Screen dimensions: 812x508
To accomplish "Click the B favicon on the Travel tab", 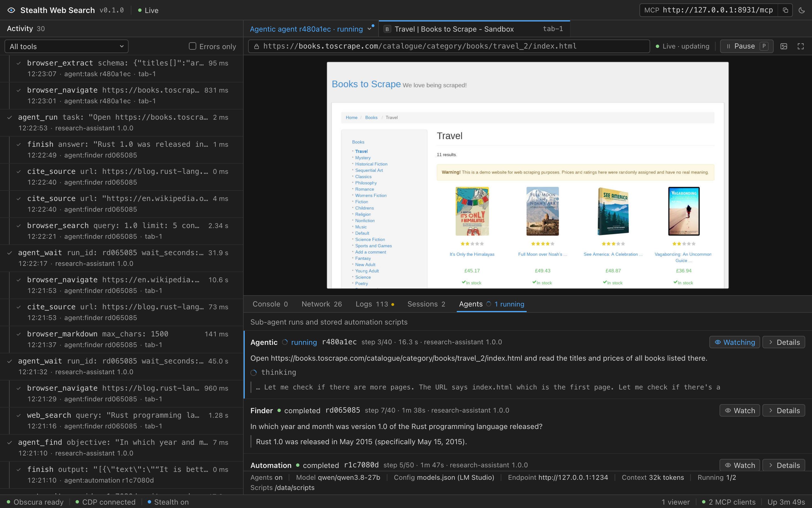I will [387, 29].
